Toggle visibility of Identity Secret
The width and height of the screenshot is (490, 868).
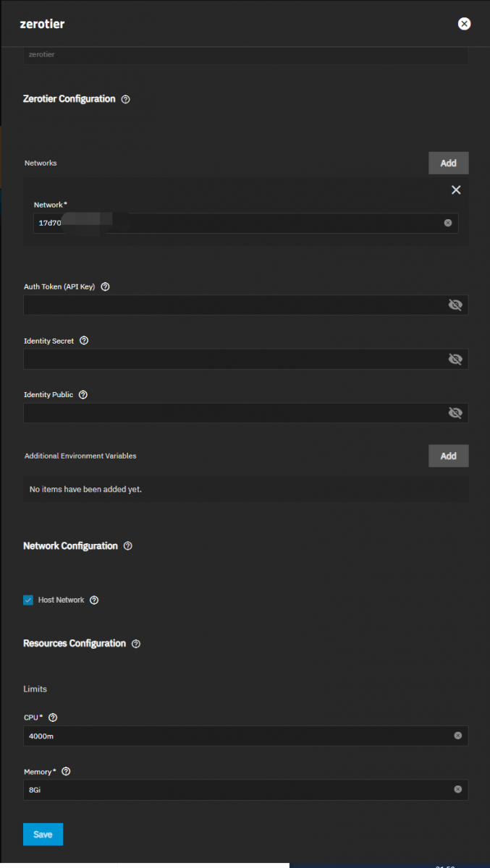(455, 359)
